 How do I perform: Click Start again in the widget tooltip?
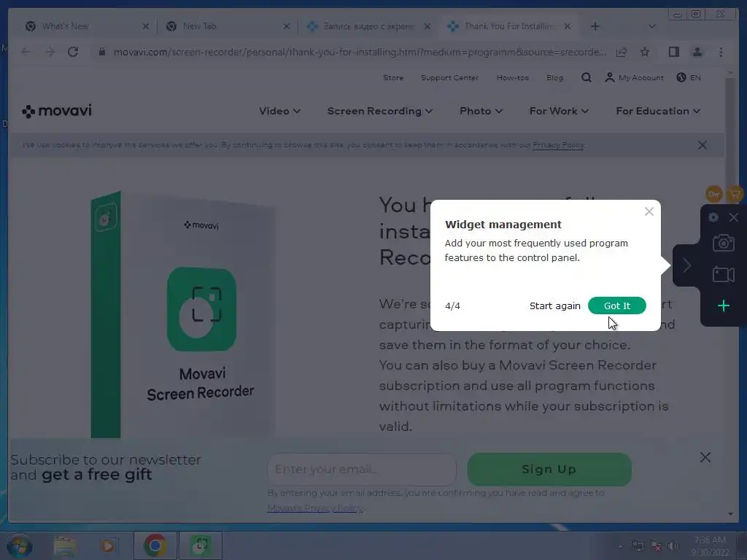point(554,306)
